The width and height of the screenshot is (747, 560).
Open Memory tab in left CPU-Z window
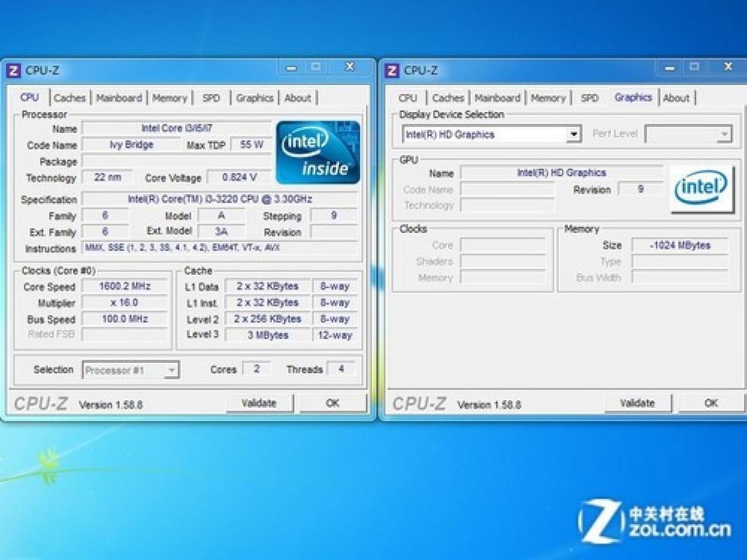pyautogui.click(x=170, y=98)
